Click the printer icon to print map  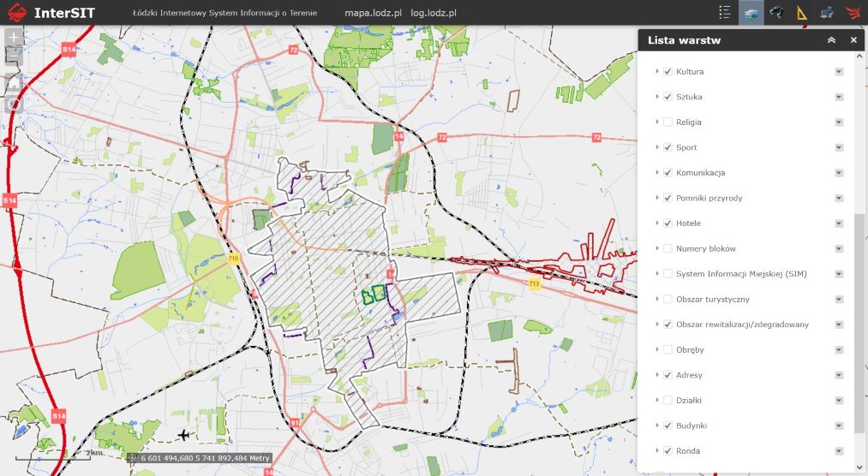click(826, 13)
